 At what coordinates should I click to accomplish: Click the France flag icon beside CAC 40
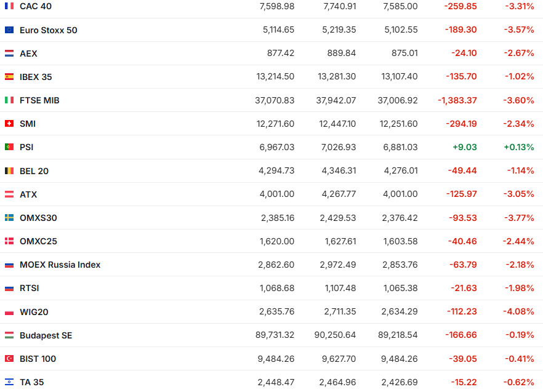(x=9, y=6)
